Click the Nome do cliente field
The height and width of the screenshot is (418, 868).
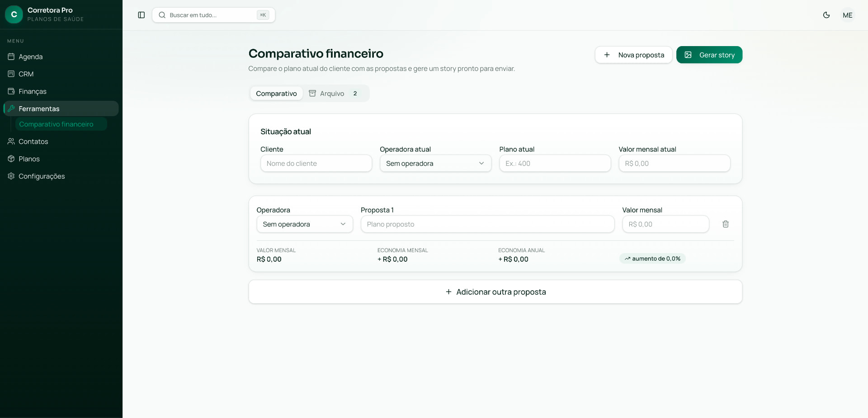[x=316, y=164]
